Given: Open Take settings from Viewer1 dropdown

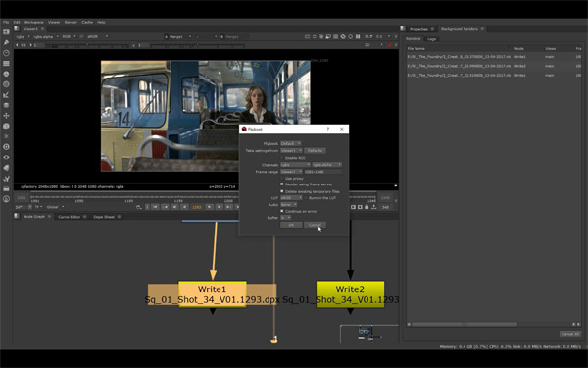Looking at the screenshot, I should point(291,150).
